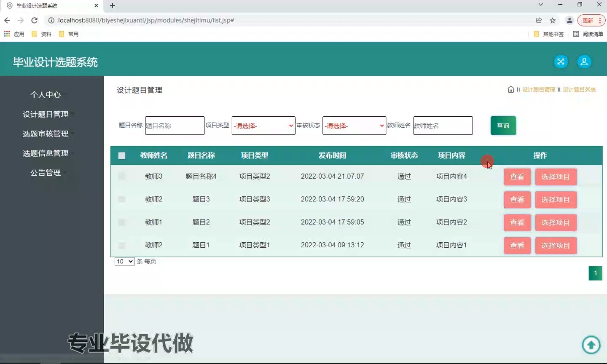Image resolution: width=607 pixels, height=364 pixels.
Task: Click 查看 for 题目1 row
Action: (x=517, y=245)
